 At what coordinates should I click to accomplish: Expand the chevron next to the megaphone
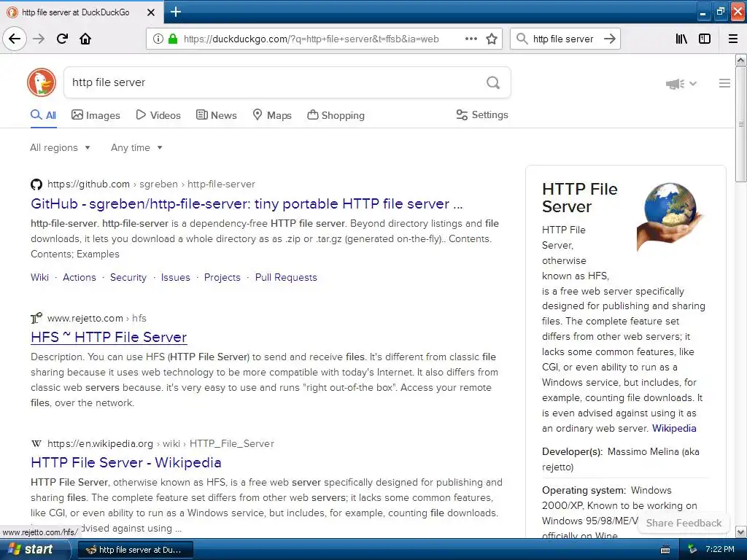click(693, 84)
